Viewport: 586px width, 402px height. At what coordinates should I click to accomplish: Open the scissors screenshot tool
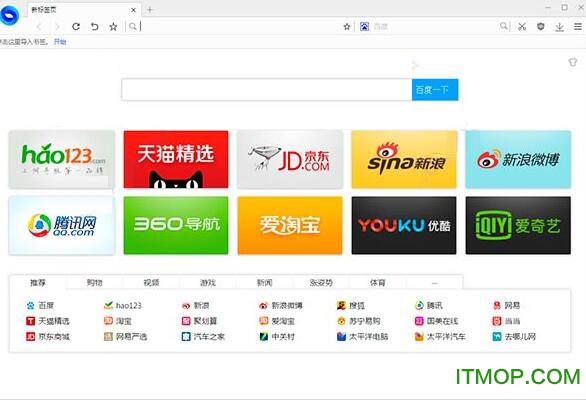click(522, 27)
